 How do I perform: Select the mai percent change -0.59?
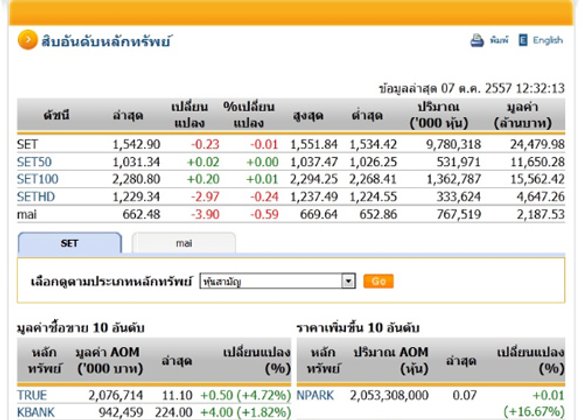click(x=264, y=214)
